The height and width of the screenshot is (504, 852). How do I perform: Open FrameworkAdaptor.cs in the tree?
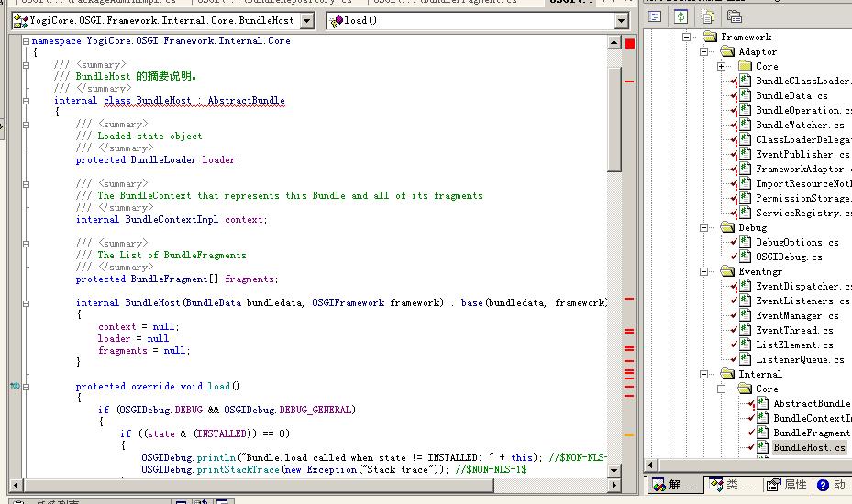pyautogui.click(x=803, y=169)
